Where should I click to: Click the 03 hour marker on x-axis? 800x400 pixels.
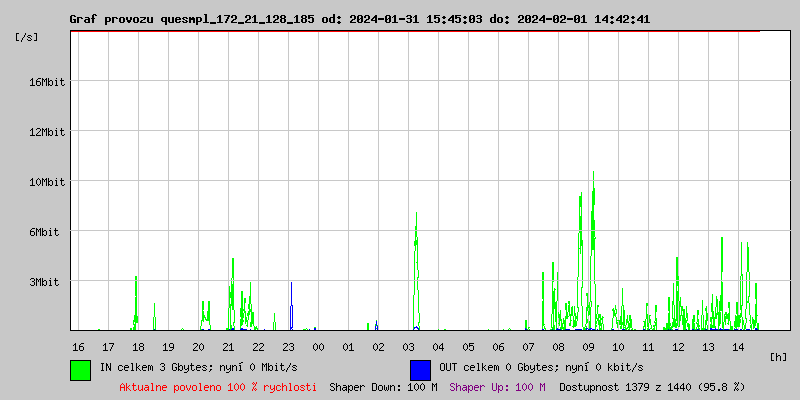[x=408, y=346]
